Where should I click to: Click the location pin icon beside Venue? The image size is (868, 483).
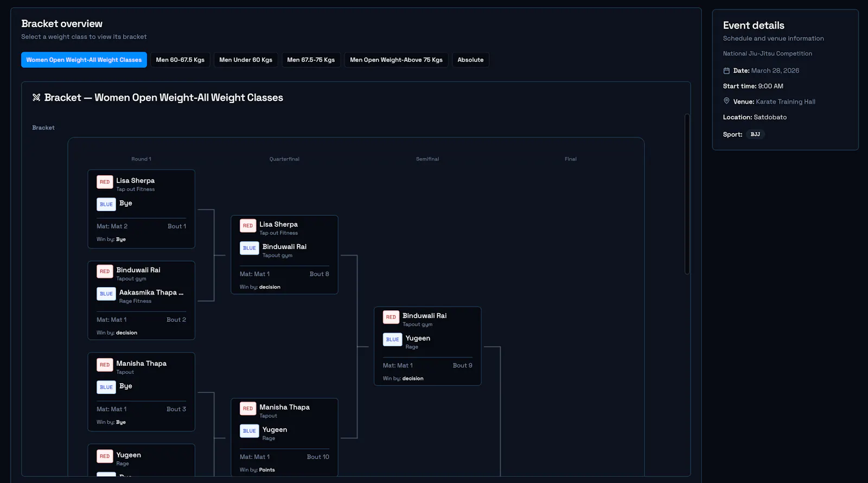(726, 101)
